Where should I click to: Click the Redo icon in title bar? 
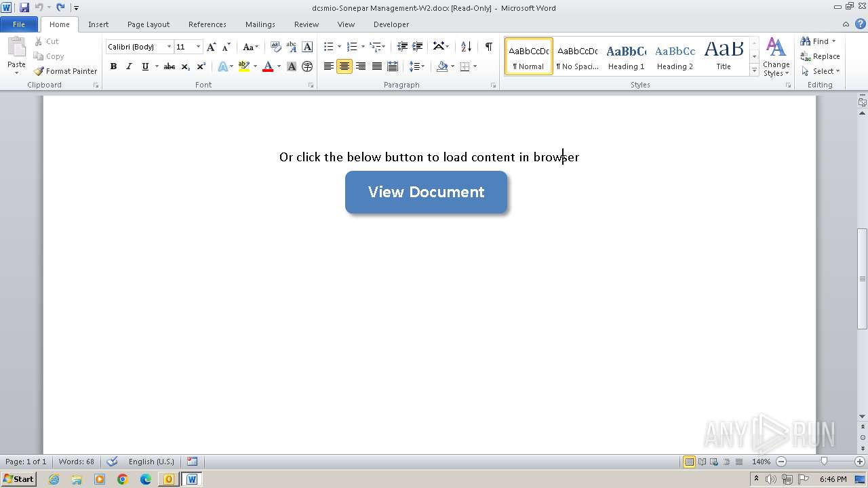click(60, 7)
